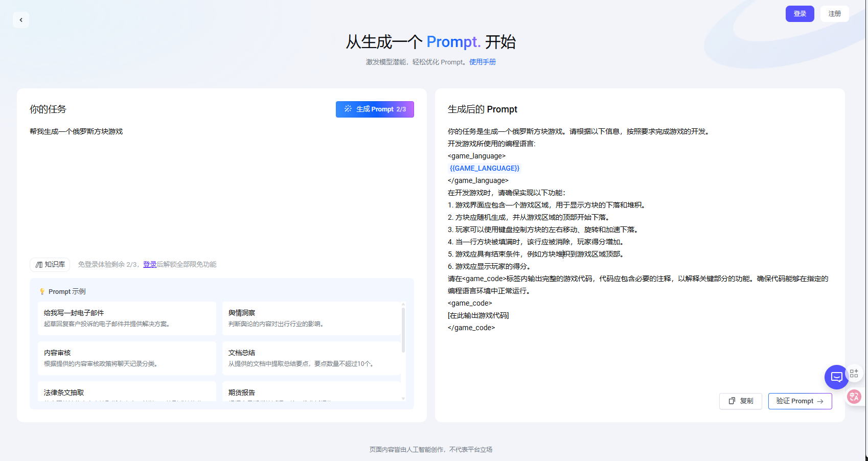
Task: Select the 舆情洞察 example card
Action: [311, 318]
